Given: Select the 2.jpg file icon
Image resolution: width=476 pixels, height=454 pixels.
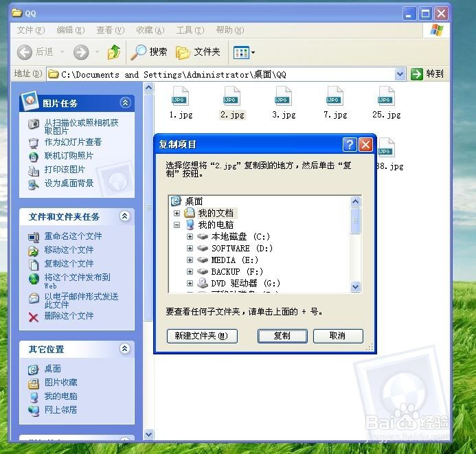Looking at the screenshot, I should coord(232,96).
